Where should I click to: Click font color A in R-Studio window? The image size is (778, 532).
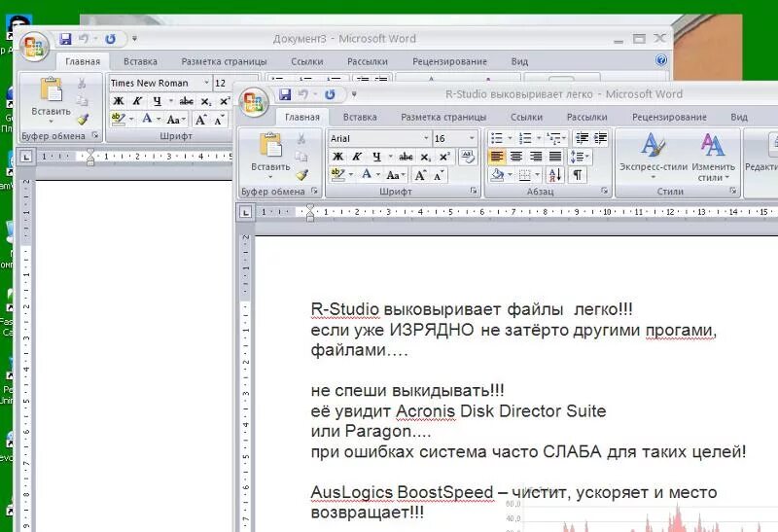pos(367,175)
